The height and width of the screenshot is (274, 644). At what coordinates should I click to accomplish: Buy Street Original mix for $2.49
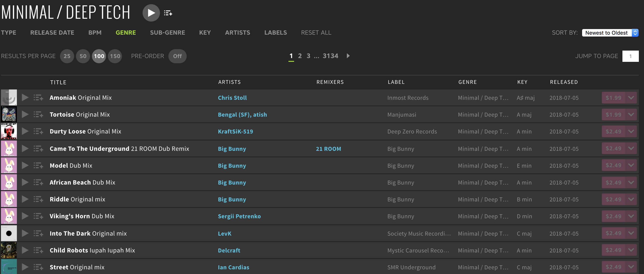(613, 267)
